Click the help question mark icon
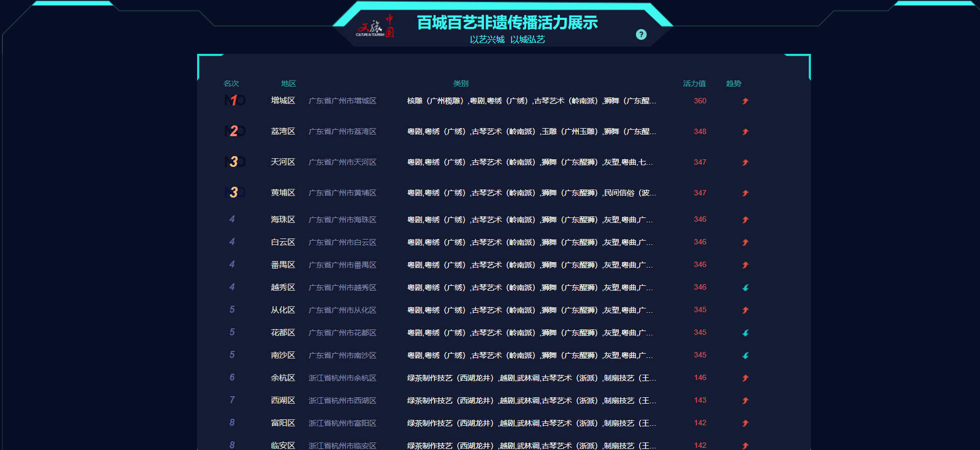This screenshot has height=450, width=980. point(641,34)
